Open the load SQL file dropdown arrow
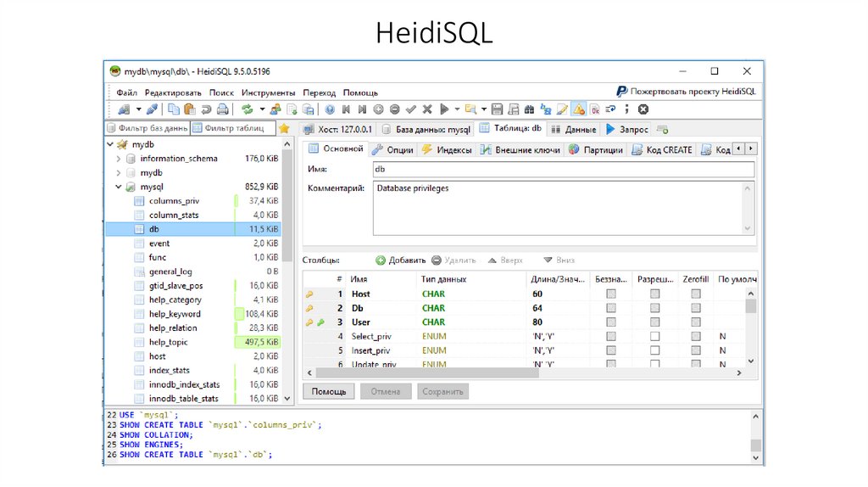Image resolution: width=868 pixels, height=487 pixels. (484, 109)
